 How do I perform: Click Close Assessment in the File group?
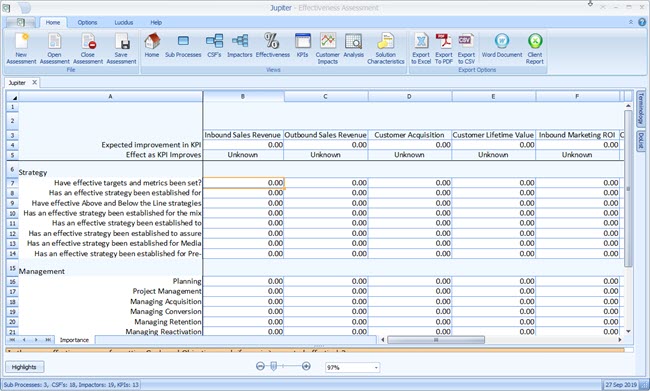click(88, 49)
